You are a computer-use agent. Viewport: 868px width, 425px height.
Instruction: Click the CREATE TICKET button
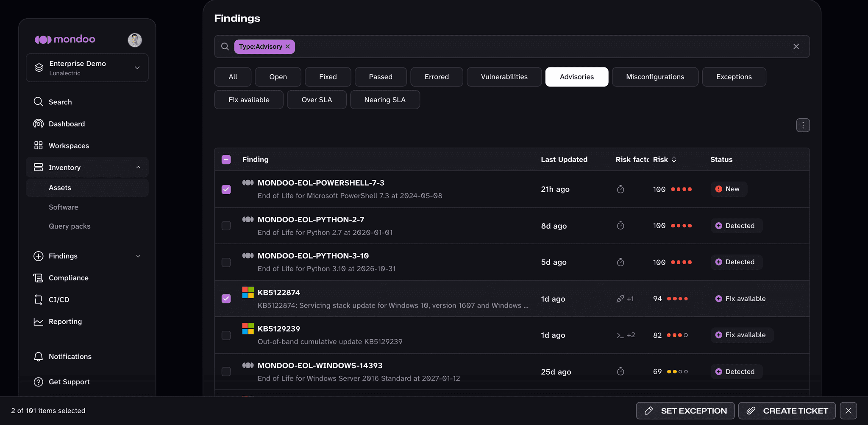coord(787,411)
